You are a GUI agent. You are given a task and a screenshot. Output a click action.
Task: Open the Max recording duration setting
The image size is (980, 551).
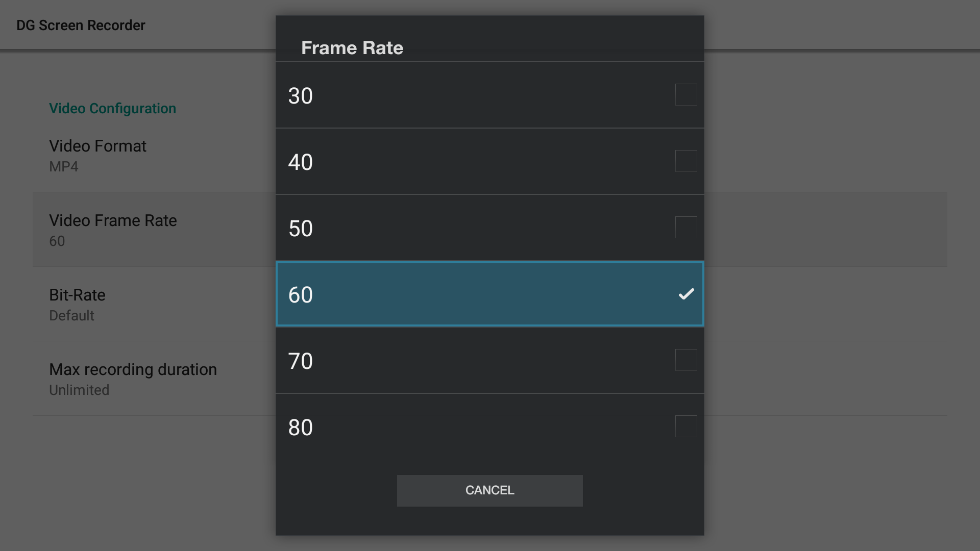pyautogui.click(x=133, y=379)
